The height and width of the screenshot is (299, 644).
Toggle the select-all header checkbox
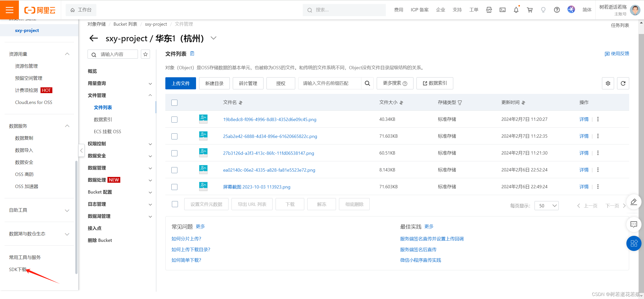coord(174,103)
